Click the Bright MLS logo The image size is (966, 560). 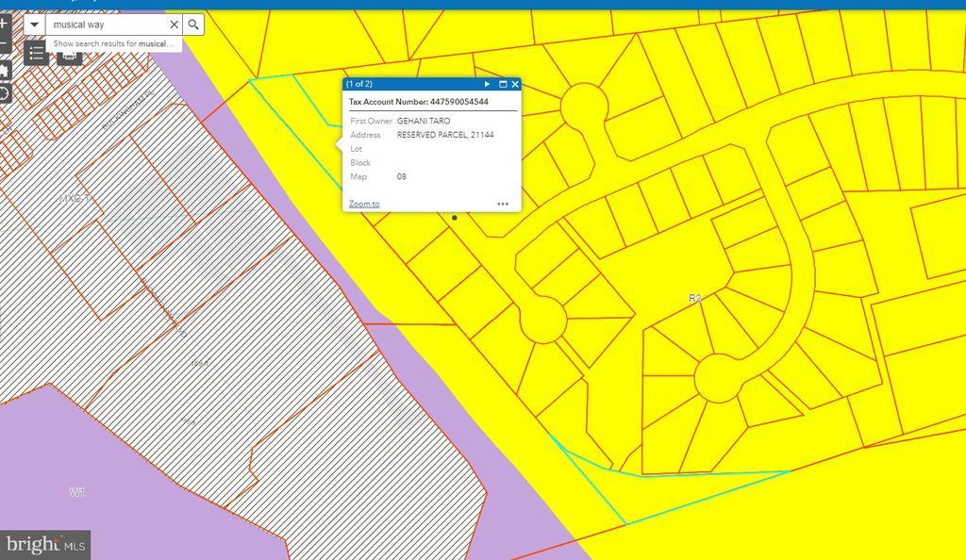point(46,544)
